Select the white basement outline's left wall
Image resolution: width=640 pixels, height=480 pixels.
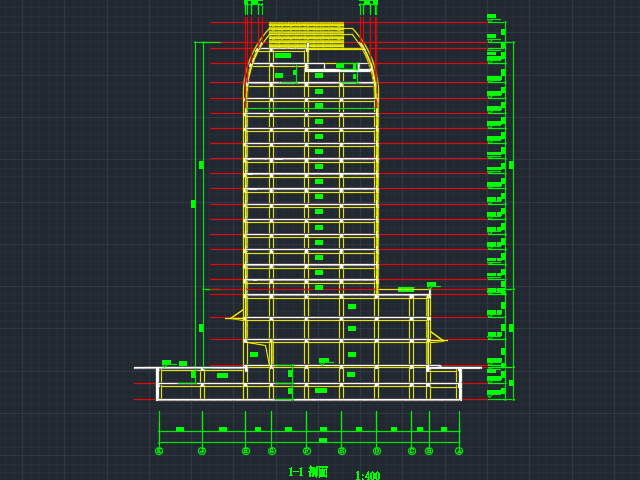[x=158, y=384]
